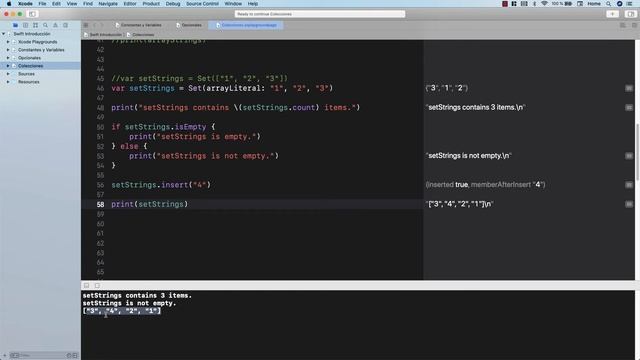Click the Wi-Fi status icon
Image resolution: width=640 pixels, height=360 pixels.
[544, 4]
